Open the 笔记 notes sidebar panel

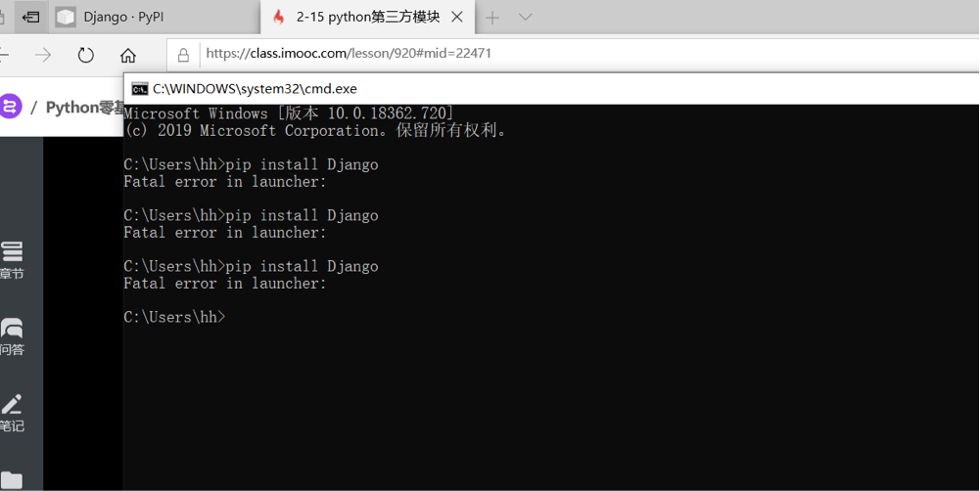coord(12,413)
